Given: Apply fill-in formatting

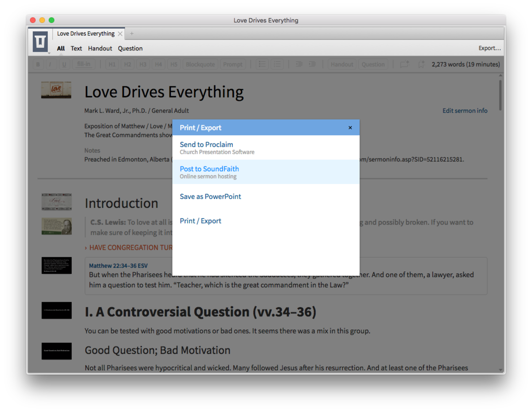Looking at the screenshot, I should (84, 64).
